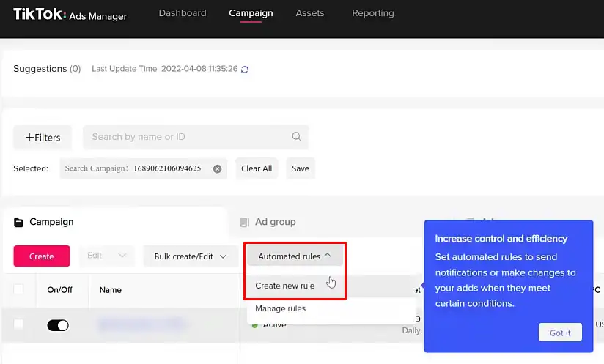Click the pink Create button
Viewport: 604px width, 364px height.
click(42, 256)
